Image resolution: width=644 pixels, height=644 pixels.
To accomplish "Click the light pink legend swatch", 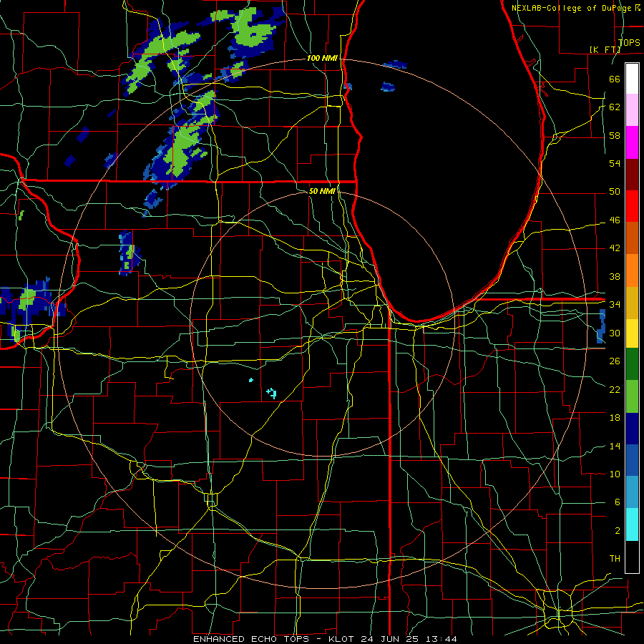I will [x=632, y=110].
